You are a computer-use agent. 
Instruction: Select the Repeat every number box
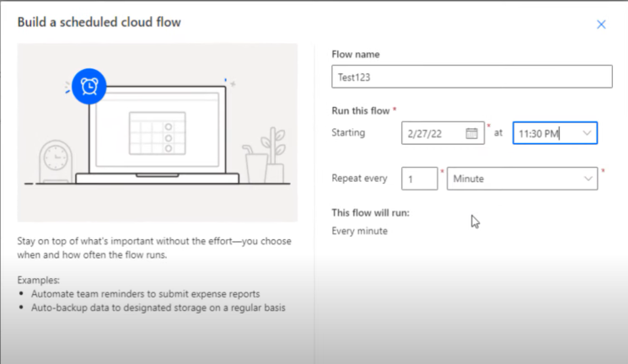coord(419,179)
